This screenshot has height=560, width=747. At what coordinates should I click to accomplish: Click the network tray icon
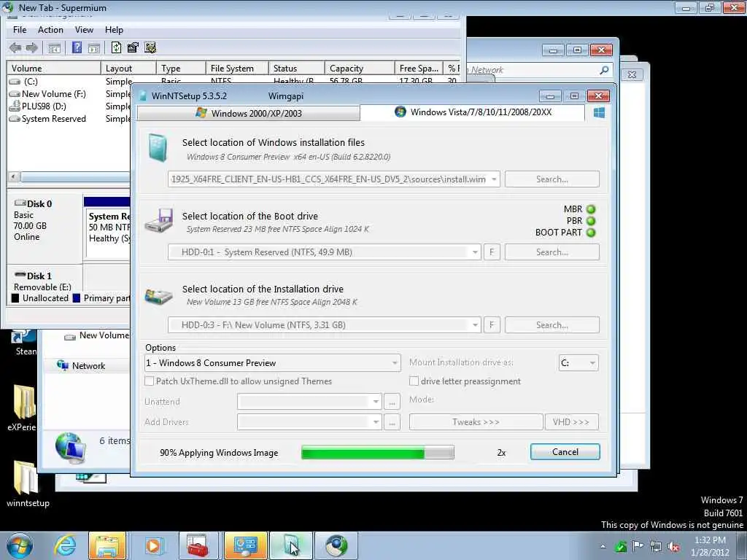656,546
